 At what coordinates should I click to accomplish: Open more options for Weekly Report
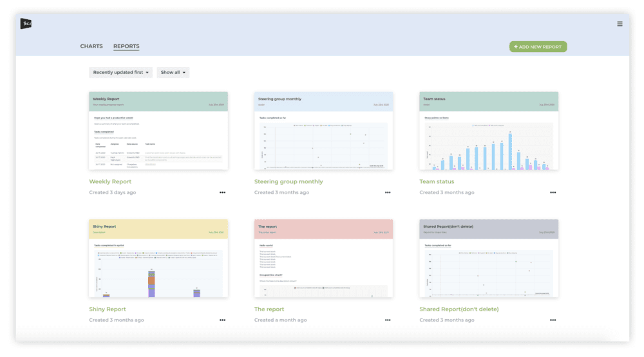click(x=222, y=192)
